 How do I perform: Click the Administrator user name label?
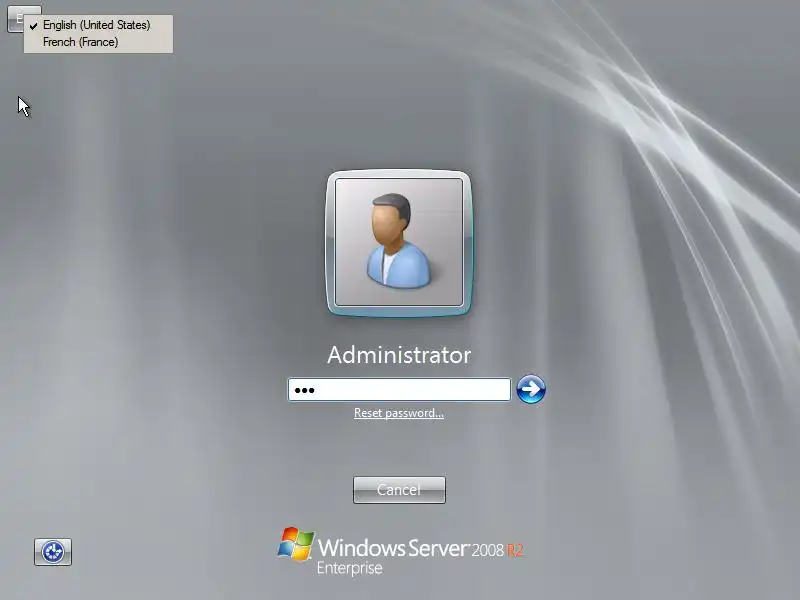[399, 355]
